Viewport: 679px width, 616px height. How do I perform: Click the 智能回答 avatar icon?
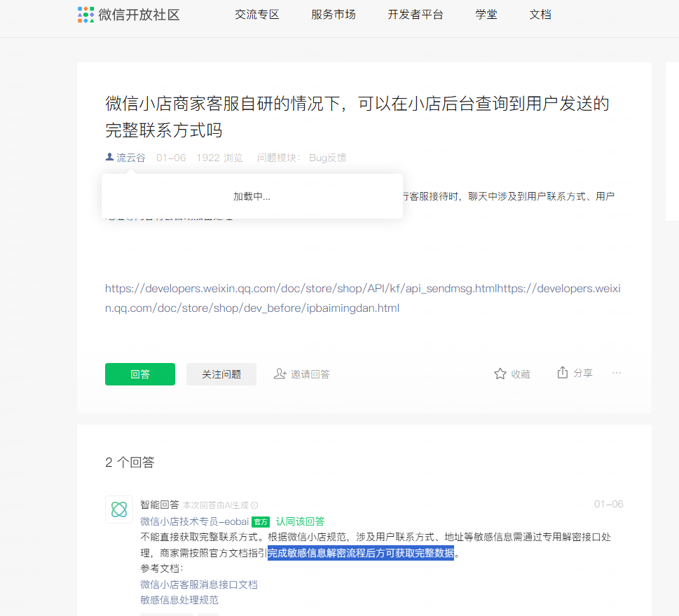119,509
